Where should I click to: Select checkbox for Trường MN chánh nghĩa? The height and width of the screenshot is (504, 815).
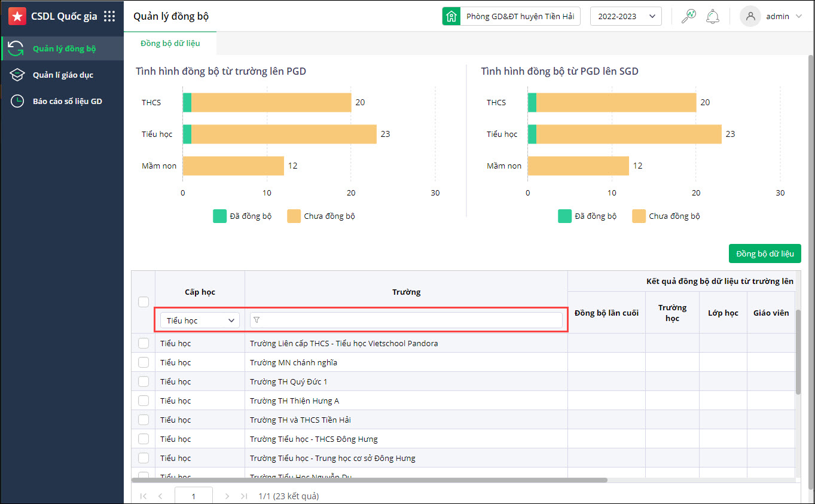coord(144,362)
